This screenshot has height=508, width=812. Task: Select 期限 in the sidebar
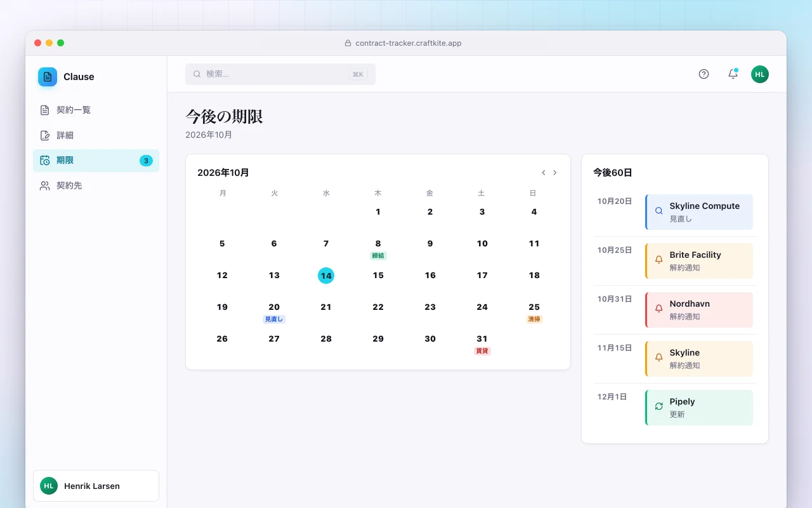(96, 161)
